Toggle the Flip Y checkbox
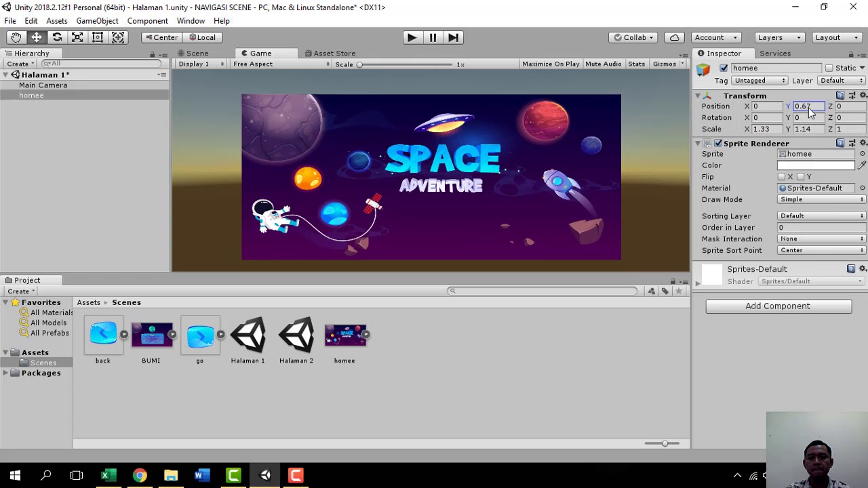 [x=800, y=177]
